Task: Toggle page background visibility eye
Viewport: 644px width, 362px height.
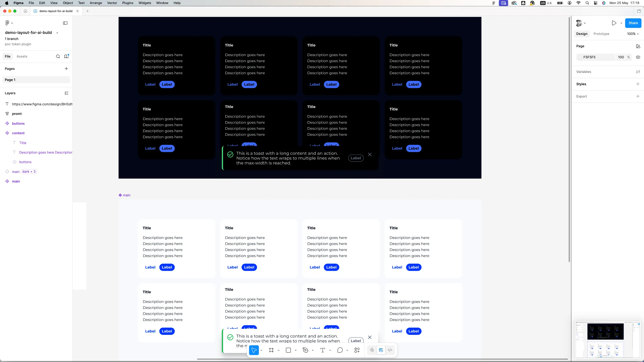Action: [x=638, y=57]
